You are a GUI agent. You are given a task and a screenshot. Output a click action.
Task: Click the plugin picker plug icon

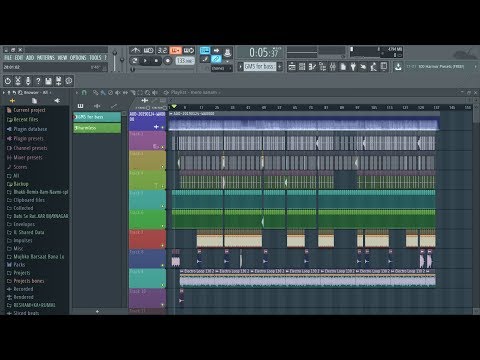click(353, 67)
